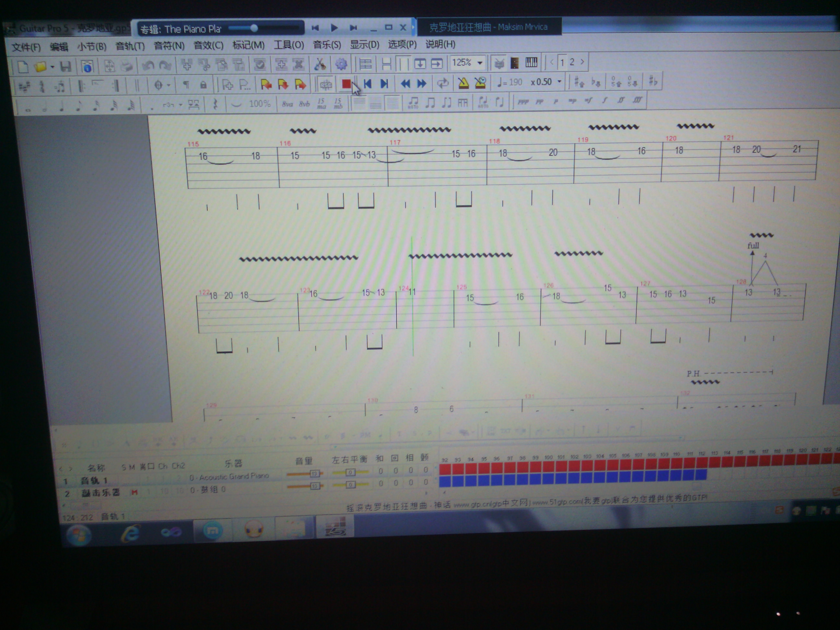Insert lock icon on toolbar
The width and height of the screenshot is (840, 630).
tap(203, 85)
